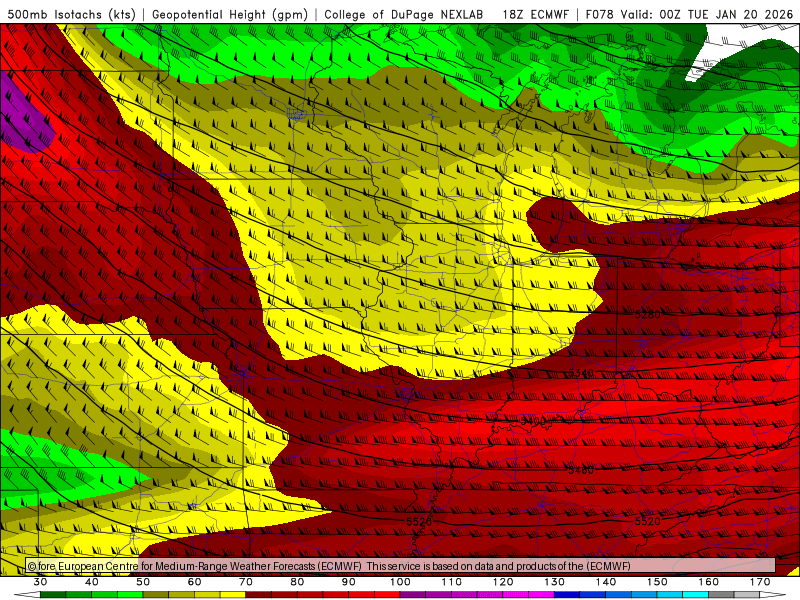Image resolution: width=800 pixels, height=600 pixels.
Task: Click the ECMWF copyright notice banner
Action: pos(401,566)
